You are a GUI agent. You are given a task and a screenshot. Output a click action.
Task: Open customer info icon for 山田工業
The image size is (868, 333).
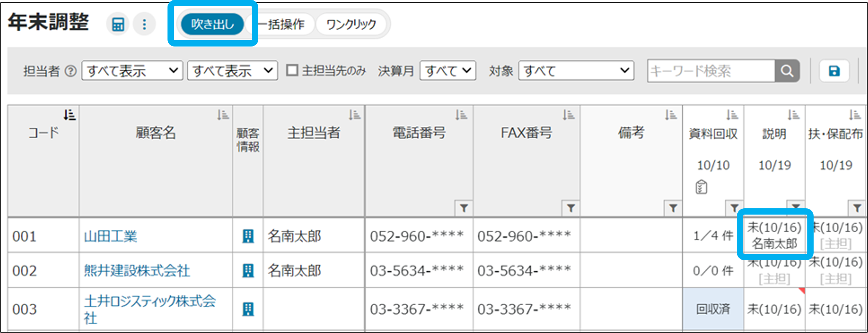tap(248, 236)
